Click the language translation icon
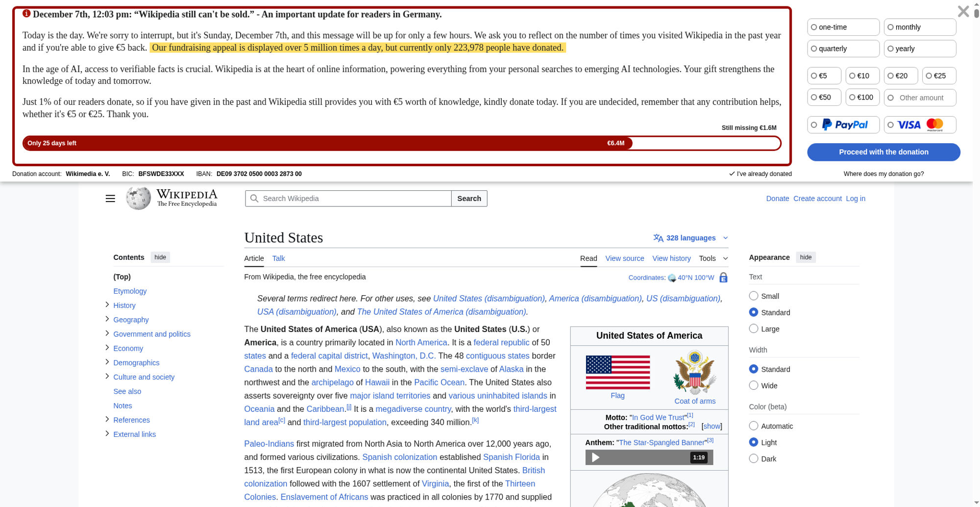 (658, 238)
